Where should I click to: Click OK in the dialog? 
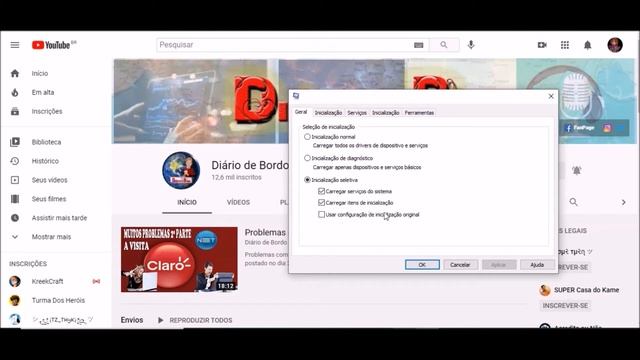coord(422,265)
